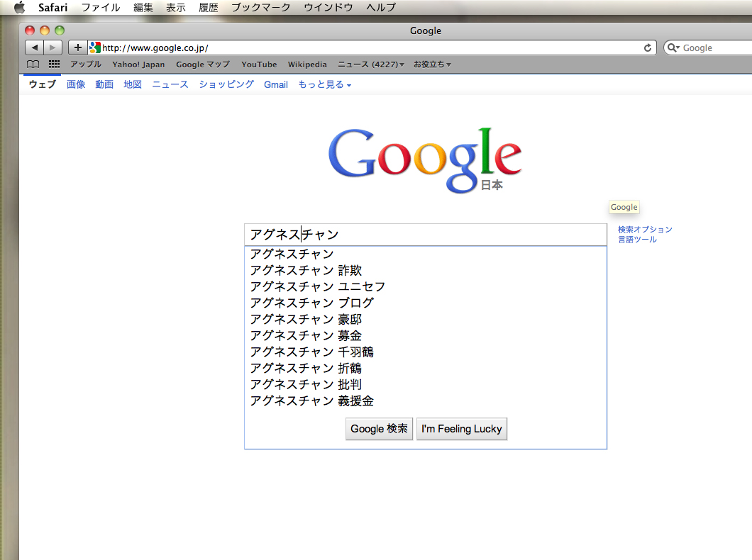752x560 pixels.
Task: Click the Safari back navigation arrow
Action: [34, 47]
